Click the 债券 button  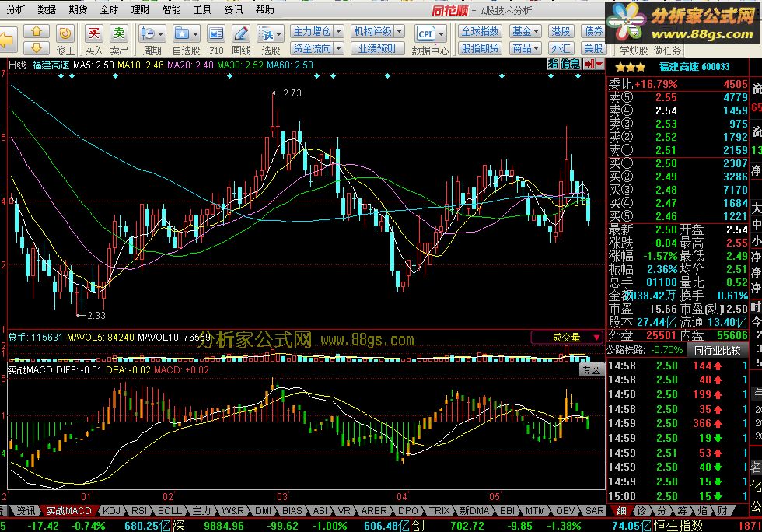coord(592,32)
